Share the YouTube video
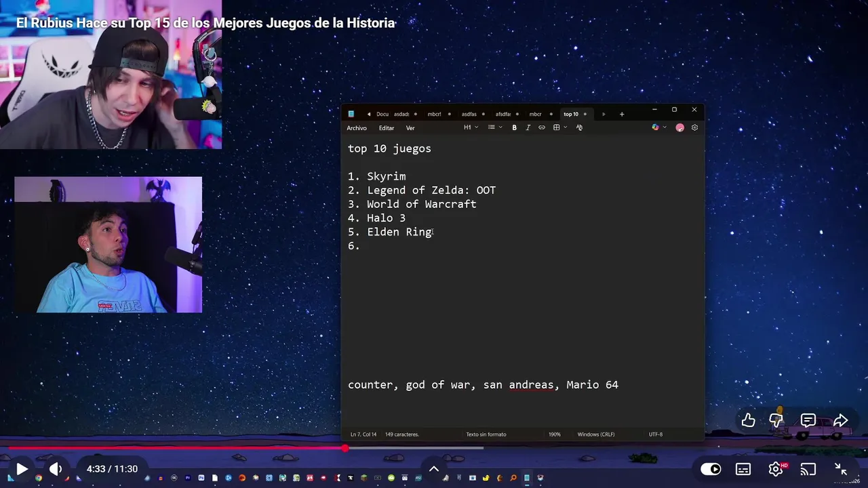This screenshot has height=488, width=868. (x=841, y=420)
